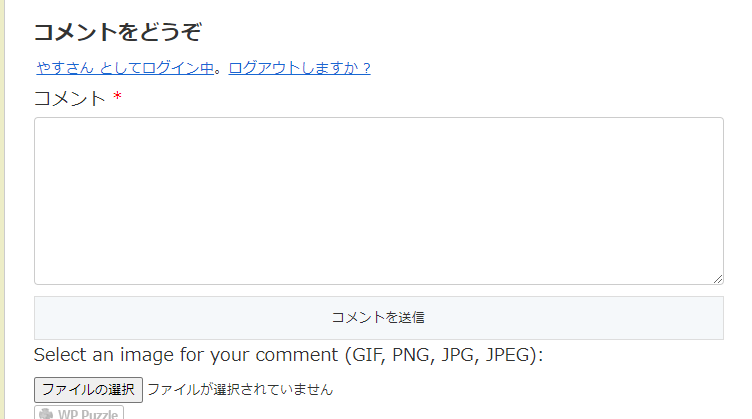Click the Select an image label text

[288, 355]
